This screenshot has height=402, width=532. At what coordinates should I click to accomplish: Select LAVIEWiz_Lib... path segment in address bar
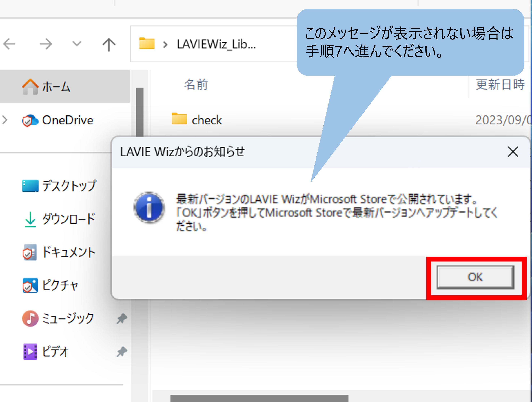pyautogui.click(x=216, y=44)
